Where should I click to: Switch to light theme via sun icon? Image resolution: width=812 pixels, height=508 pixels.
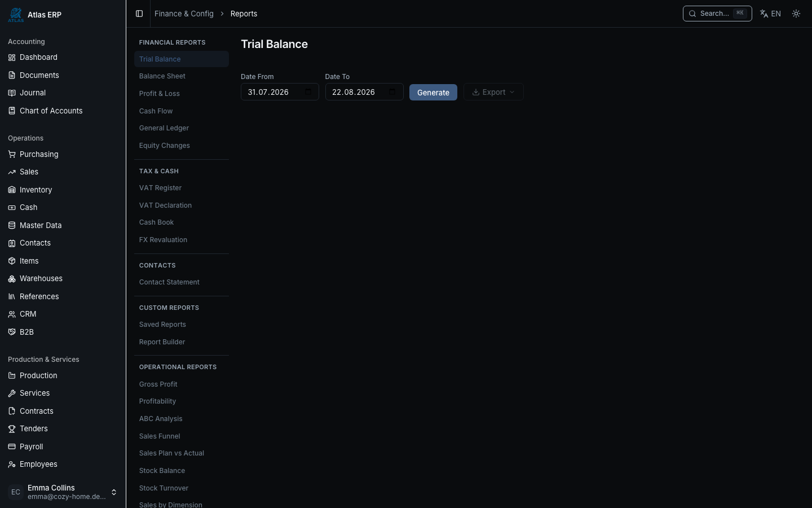pos(796,14)
